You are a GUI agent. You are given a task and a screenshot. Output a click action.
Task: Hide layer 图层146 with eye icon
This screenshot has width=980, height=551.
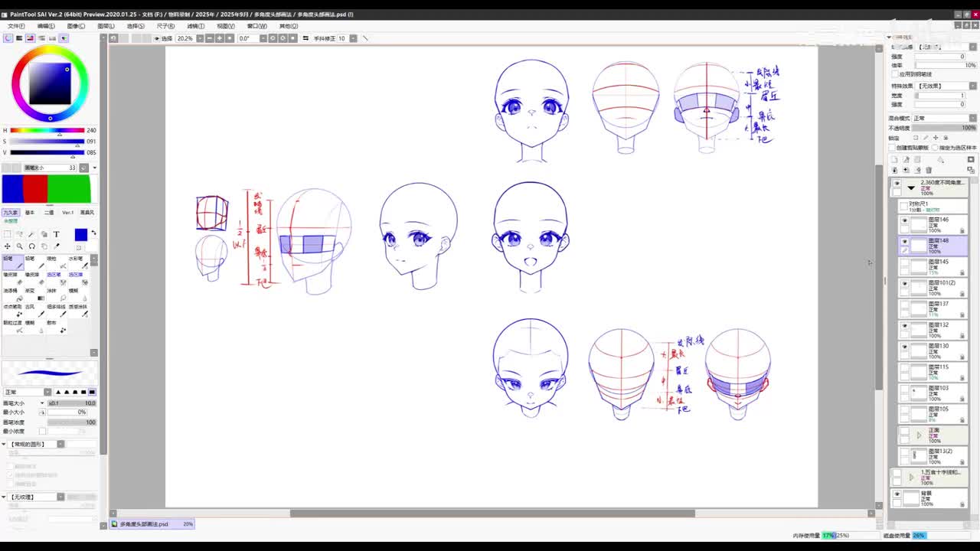click(x=904, y=220)
